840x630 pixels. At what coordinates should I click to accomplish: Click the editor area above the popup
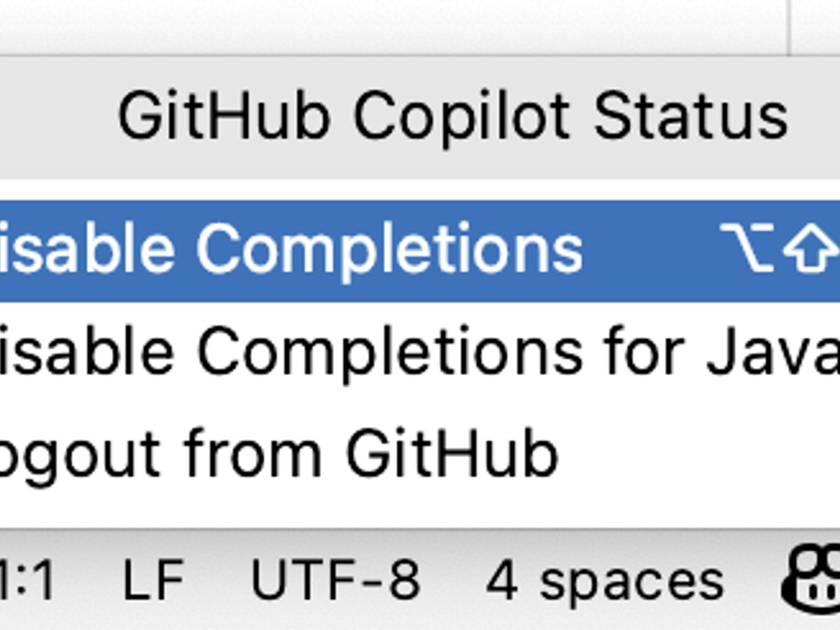[392, 24]
